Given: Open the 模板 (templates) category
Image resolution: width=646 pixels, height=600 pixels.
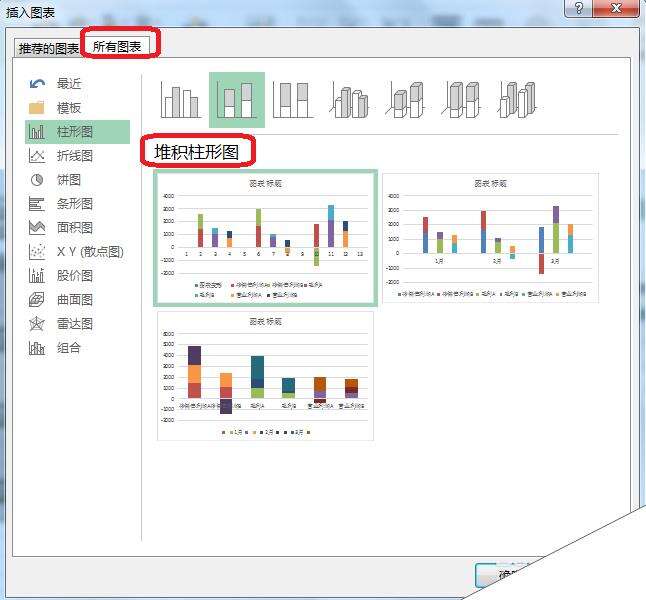Looking at the screenshot, I should [x=77, y=108].
